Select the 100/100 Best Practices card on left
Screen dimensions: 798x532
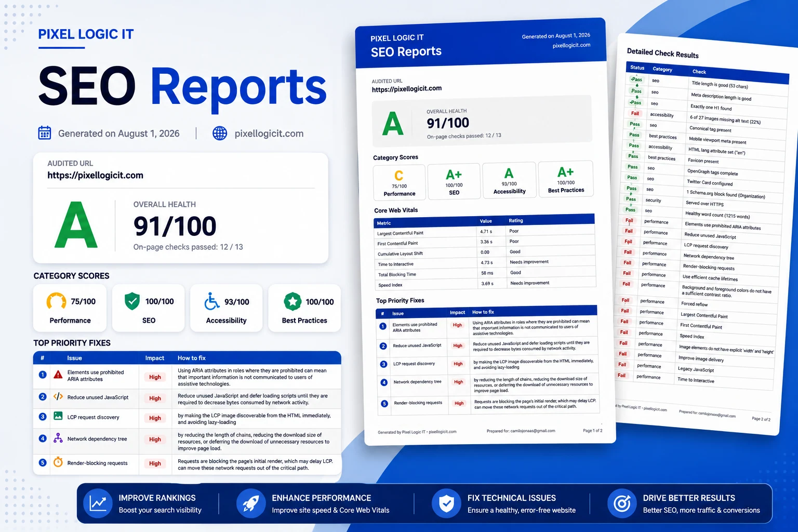tap(304, 308)
